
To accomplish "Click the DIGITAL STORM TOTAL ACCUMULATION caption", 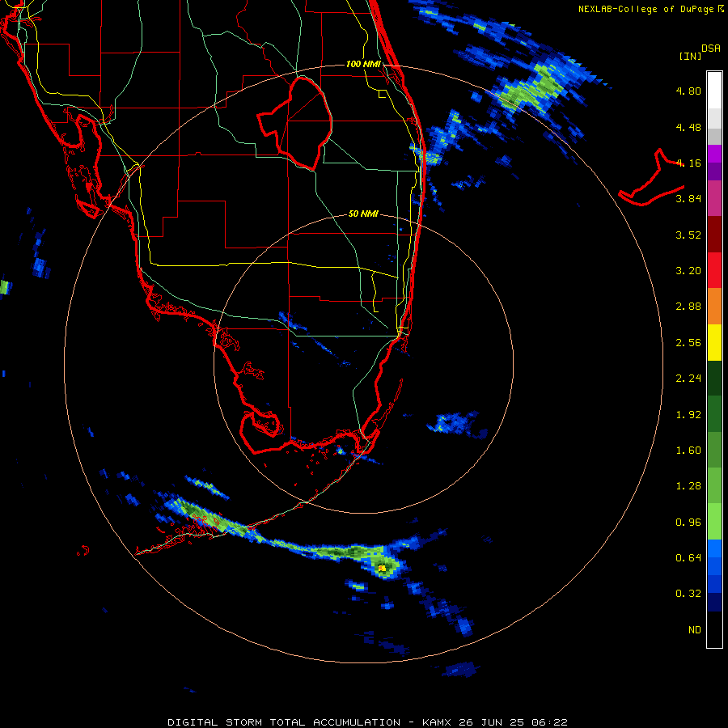I will pyautogui.click(x=284, y=722).
